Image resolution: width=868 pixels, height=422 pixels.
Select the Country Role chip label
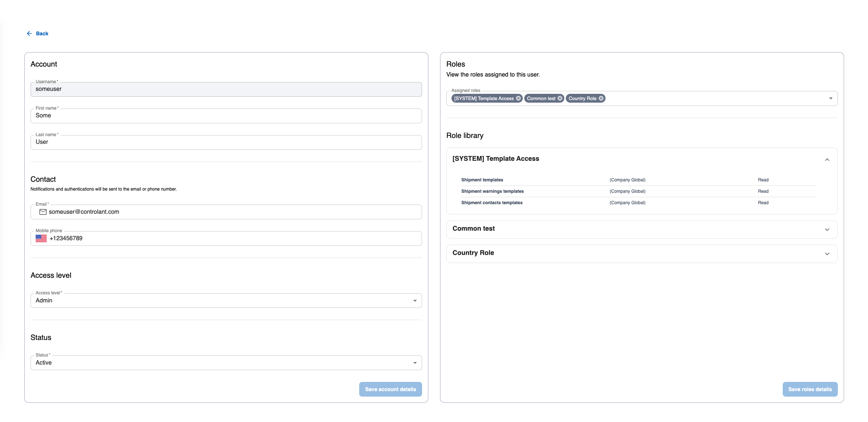click(582, 98)
